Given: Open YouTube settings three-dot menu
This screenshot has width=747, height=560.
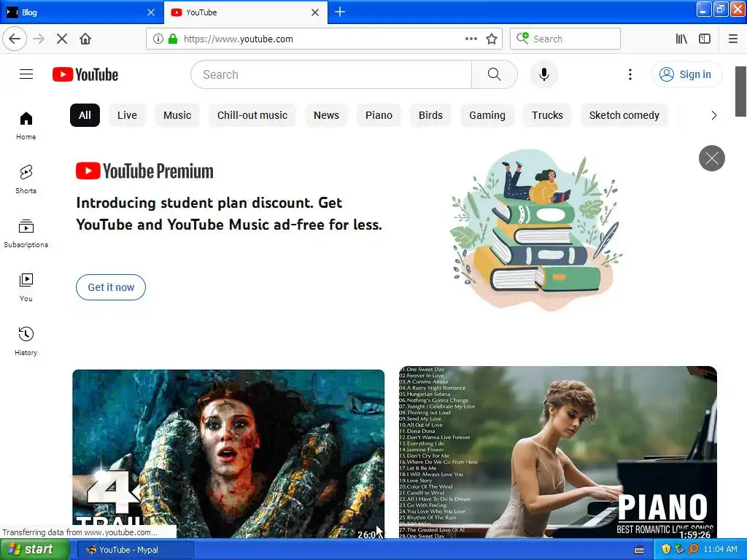Looking at the screenshot, I should coord(630,74).
